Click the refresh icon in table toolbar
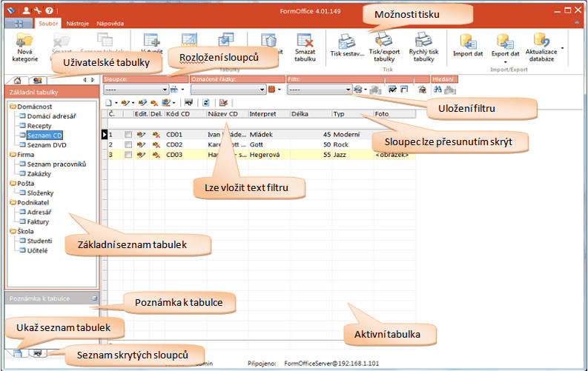This screenshot has width=588, height=371. click(206, 103)
